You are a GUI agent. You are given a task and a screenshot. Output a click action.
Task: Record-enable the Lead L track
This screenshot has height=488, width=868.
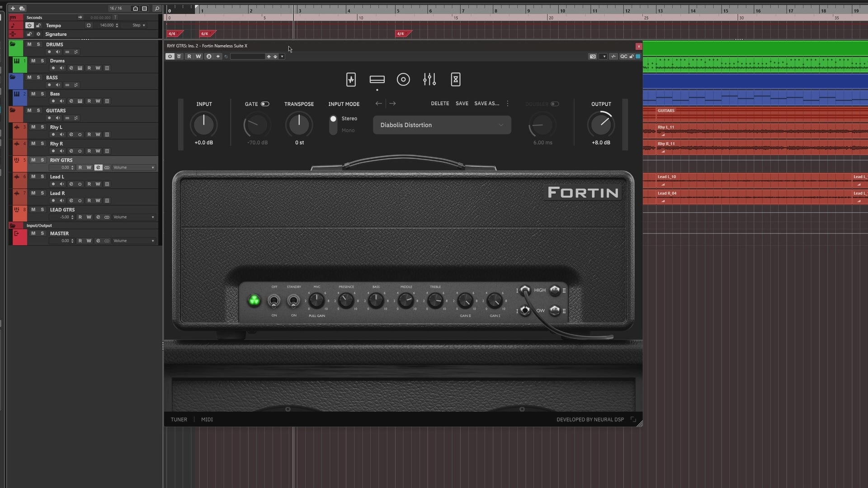coord(53,184)
